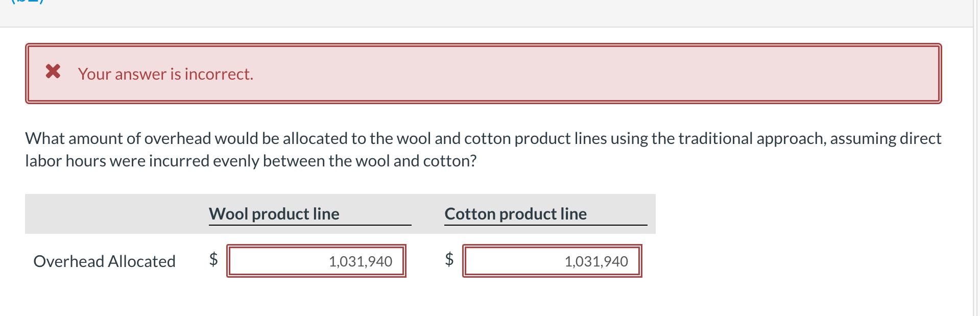Select the Cotton product line answer field
This screenshot has width=980, height=316.
click(x=553, y=261)
